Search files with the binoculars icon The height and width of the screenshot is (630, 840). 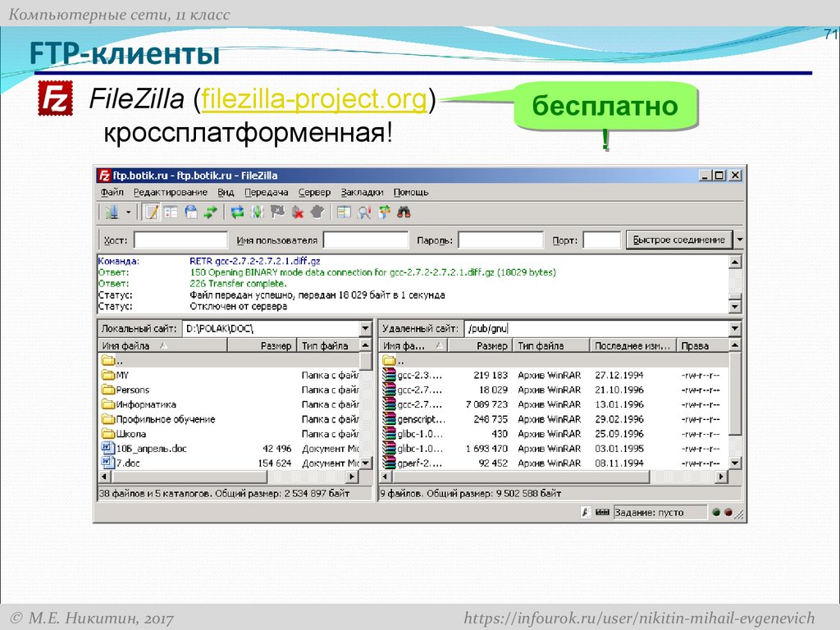(404, 212)
